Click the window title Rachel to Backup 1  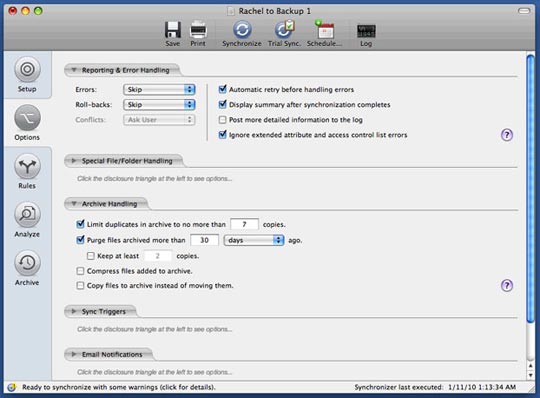coord(274,11)
